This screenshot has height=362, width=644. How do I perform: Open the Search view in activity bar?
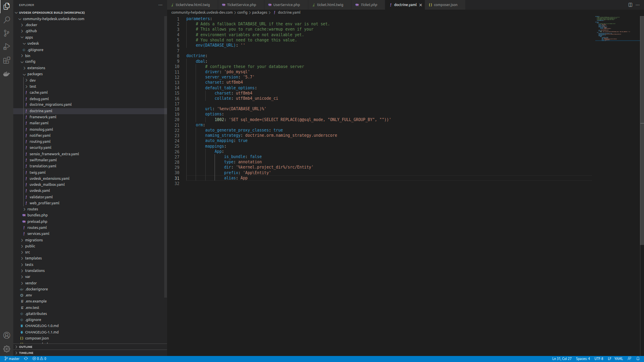pos(6,20)
